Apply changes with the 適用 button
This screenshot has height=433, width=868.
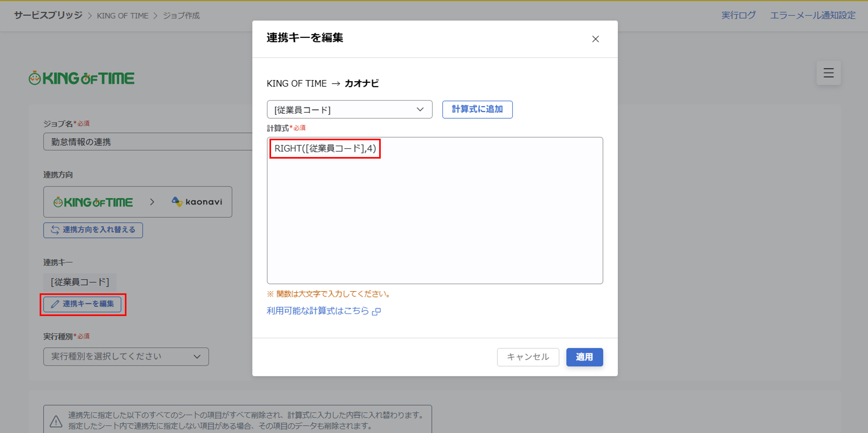click(x=584, y=357)
